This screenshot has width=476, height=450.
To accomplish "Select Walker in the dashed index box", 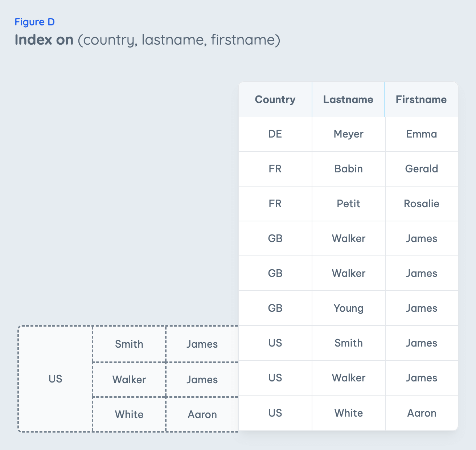I will 129,380.
